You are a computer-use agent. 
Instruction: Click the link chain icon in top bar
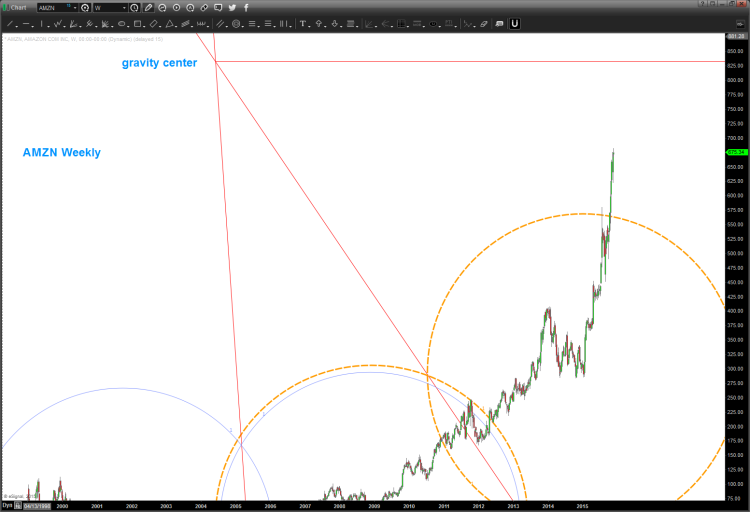click(x=204, y=8)
